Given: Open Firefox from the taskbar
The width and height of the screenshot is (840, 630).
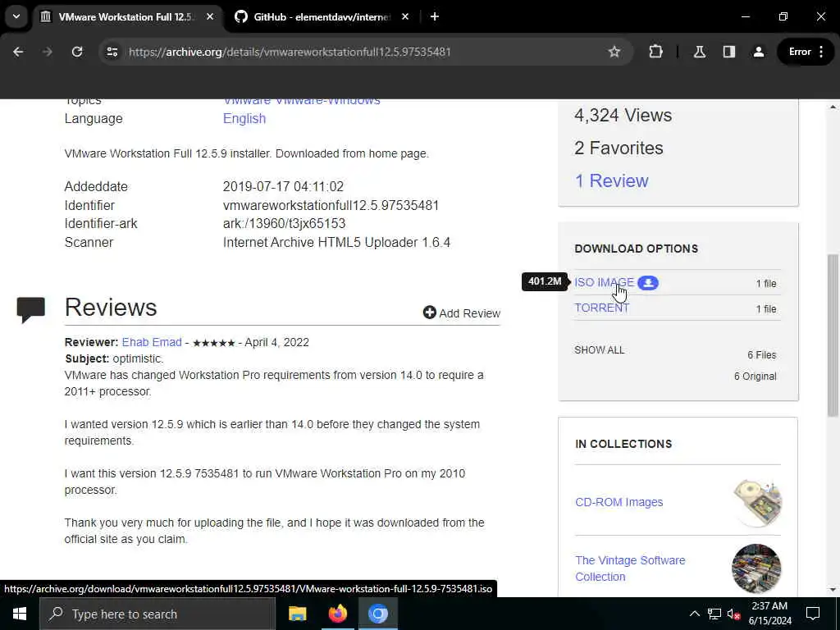Looking at the screenshot, I should [x=337, y=614].
